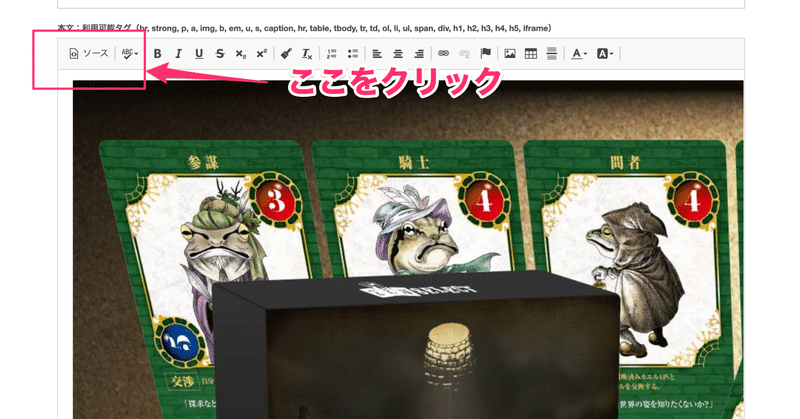Open the background color dropdown
The image size is (800, 419).
coord(605,54)
